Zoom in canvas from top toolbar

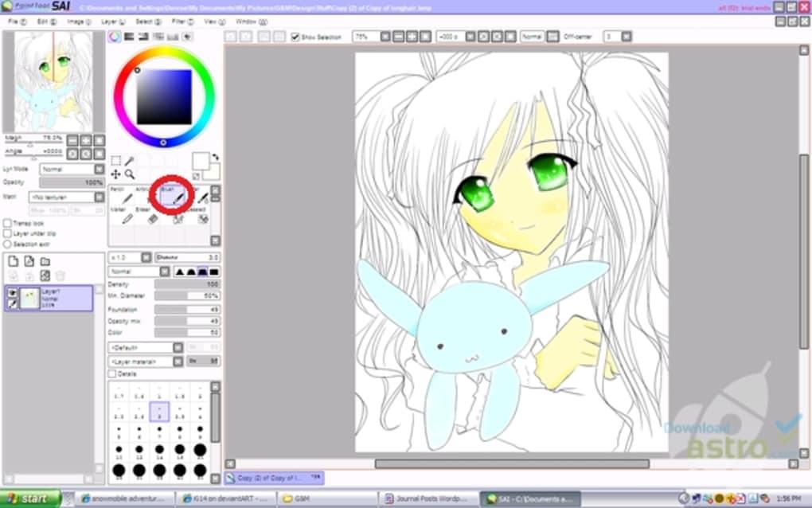412,37
